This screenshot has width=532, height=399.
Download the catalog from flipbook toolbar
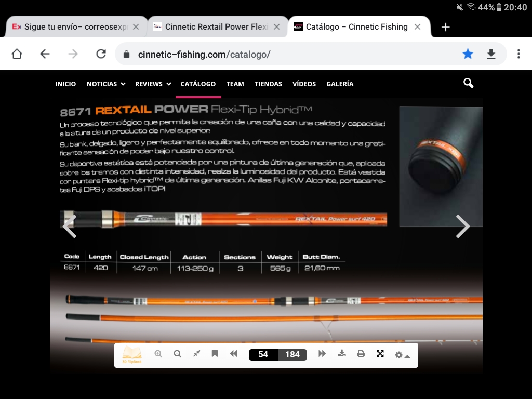341,354
